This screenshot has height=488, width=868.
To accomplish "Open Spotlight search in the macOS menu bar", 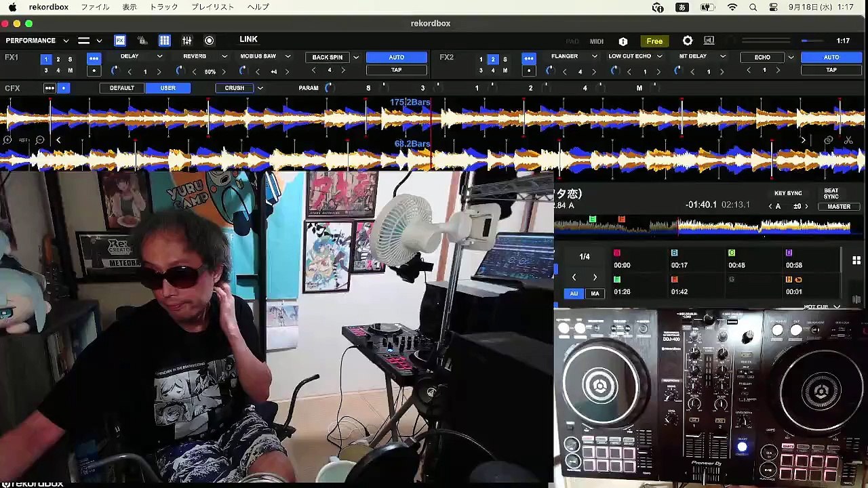I will (x=753, y=7).
